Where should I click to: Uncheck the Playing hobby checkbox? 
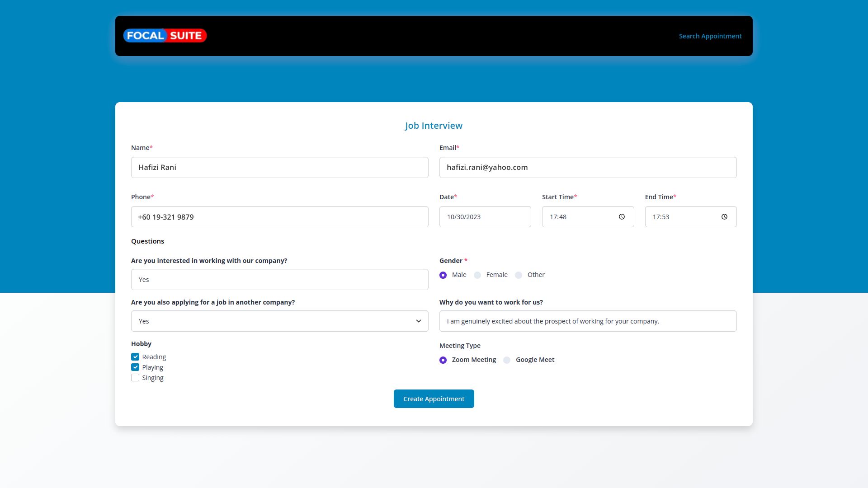135,367
